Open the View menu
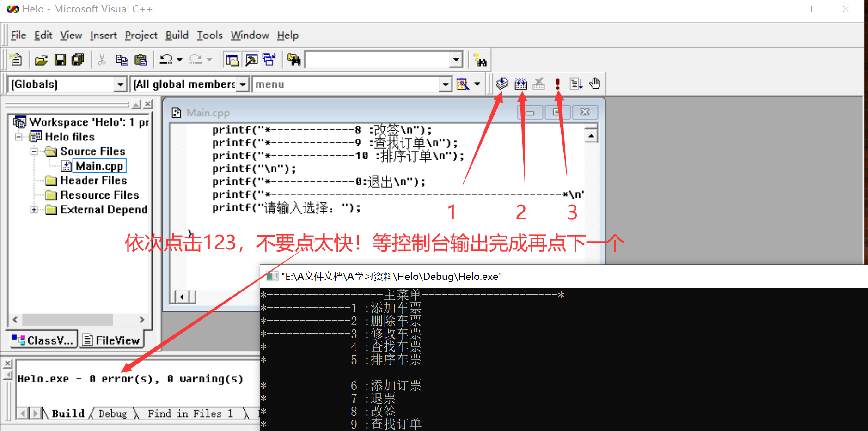This screenshot has width=868, height=431. pos(71,35)
